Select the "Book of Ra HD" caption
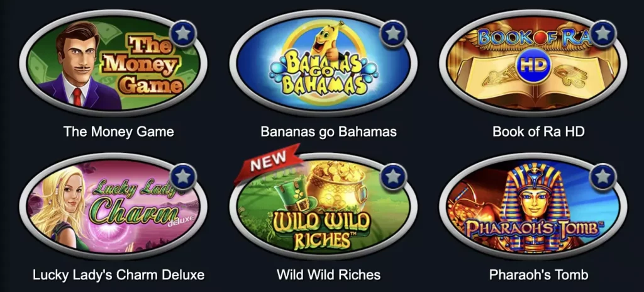The height and width of the screenshot is (292, 644). [538, 132]
